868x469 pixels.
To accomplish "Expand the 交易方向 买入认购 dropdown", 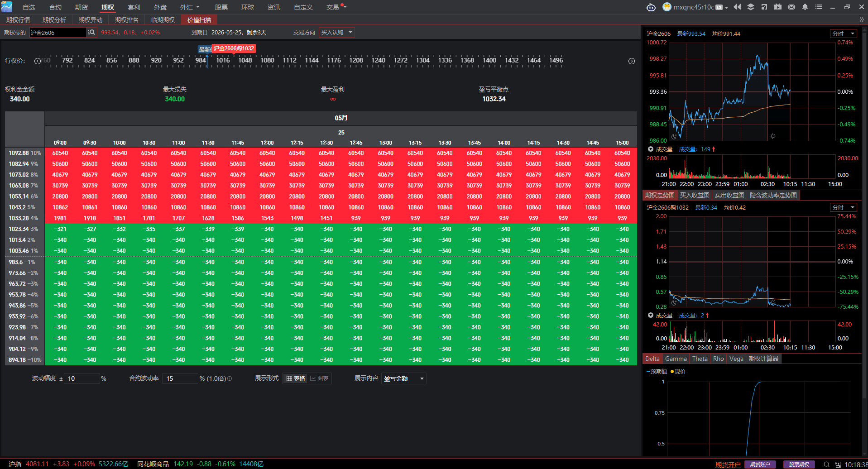I will [336, 33].
